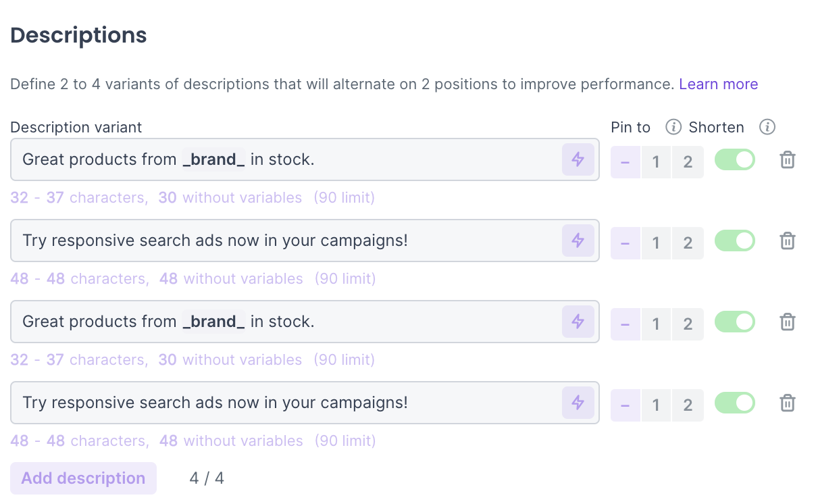This screenshot has width=816, height=504.
Task: Click info icon next to Pin to
Action: pos(673,127)
